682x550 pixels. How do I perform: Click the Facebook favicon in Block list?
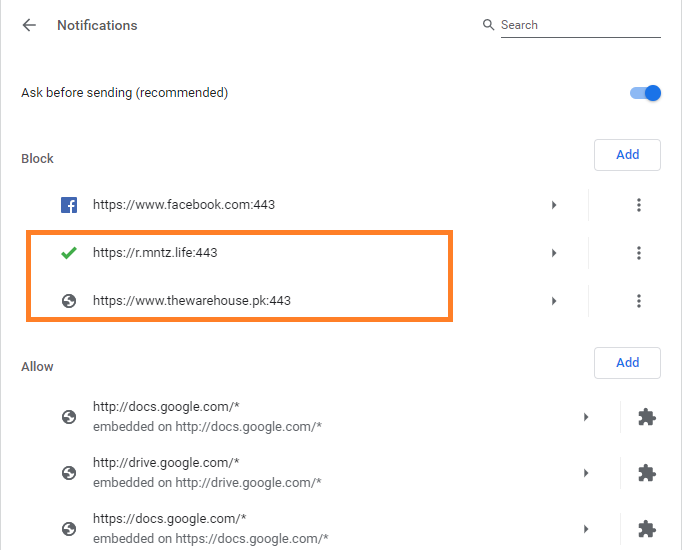point(69,205)
